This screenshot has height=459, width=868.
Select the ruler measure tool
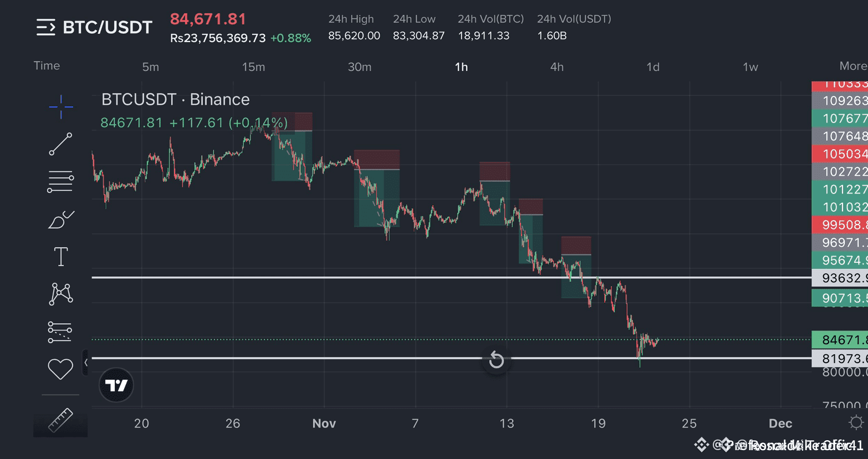point(60,420)
